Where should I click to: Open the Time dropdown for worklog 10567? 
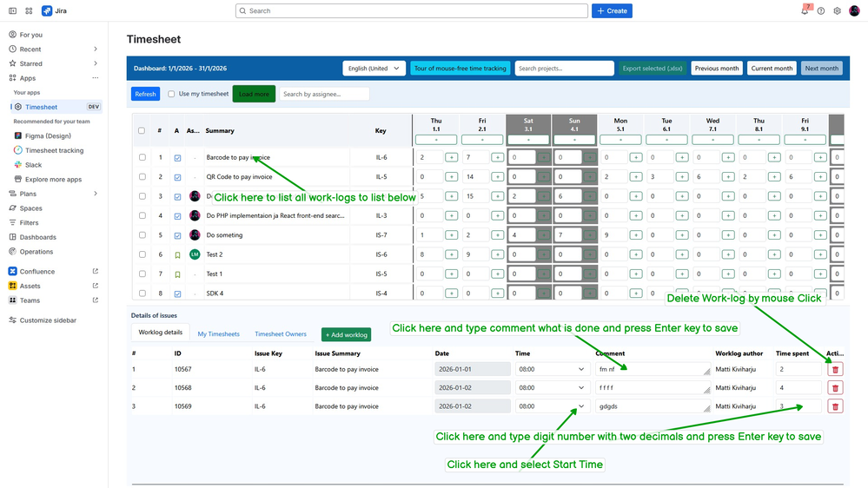(x=552, y=369)
